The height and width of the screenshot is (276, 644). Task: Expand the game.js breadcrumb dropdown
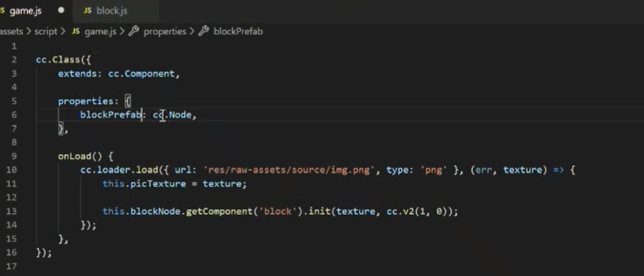point(100,31)
